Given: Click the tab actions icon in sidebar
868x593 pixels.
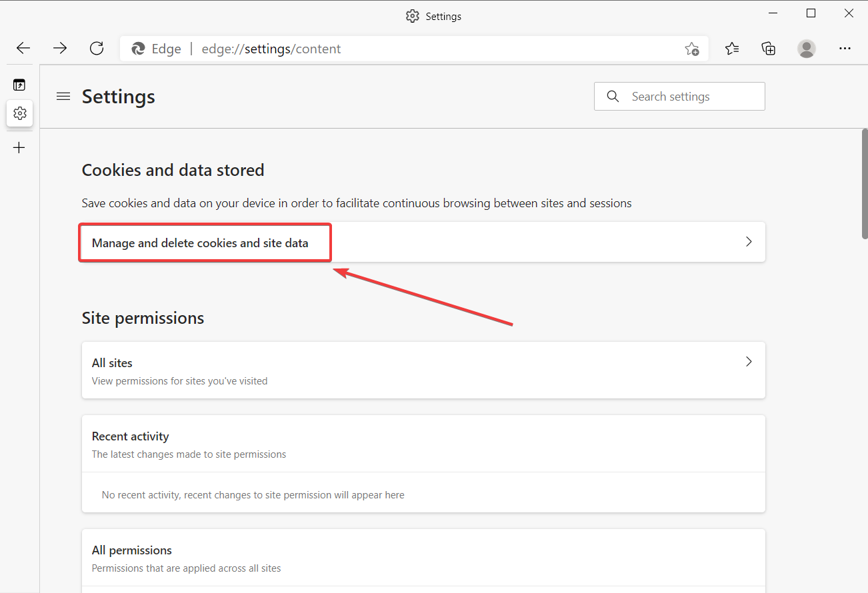Looking at the screenshot, I should (19, 85).
